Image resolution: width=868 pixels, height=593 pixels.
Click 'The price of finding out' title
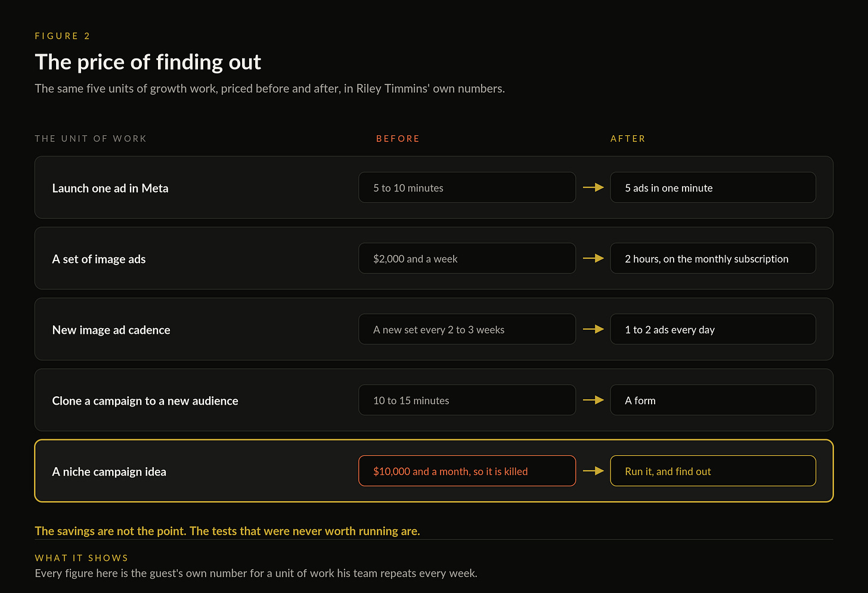tap(148, 62)
